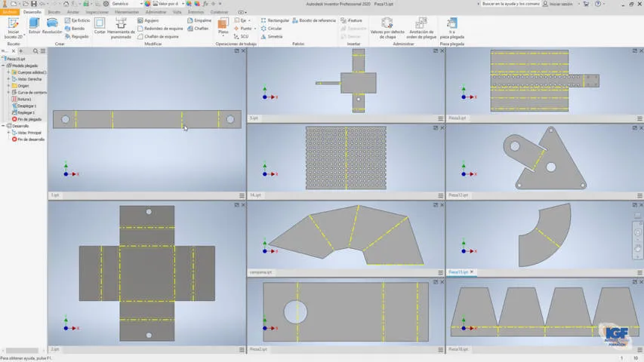The height and width of the screenshot is (362, 644).
Task: Click the model browser hamburger menu
Action: coord(43,51)
